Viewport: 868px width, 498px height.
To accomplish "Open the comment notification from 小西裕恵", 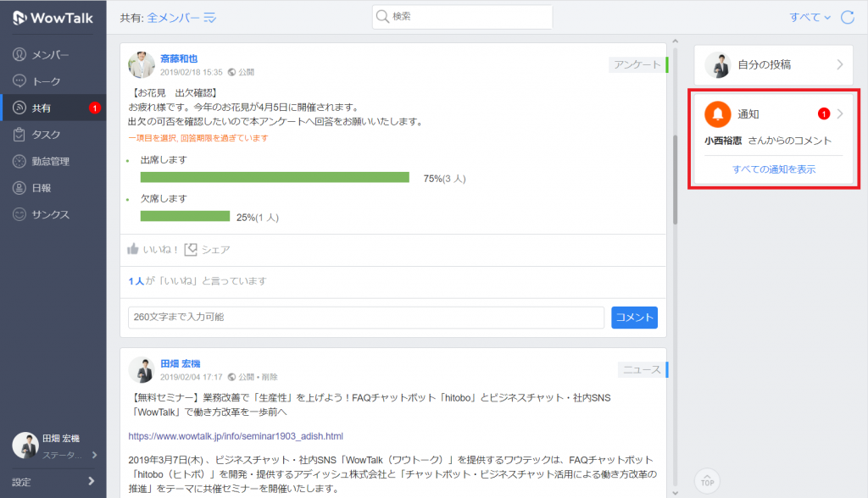I will [768, 141].
